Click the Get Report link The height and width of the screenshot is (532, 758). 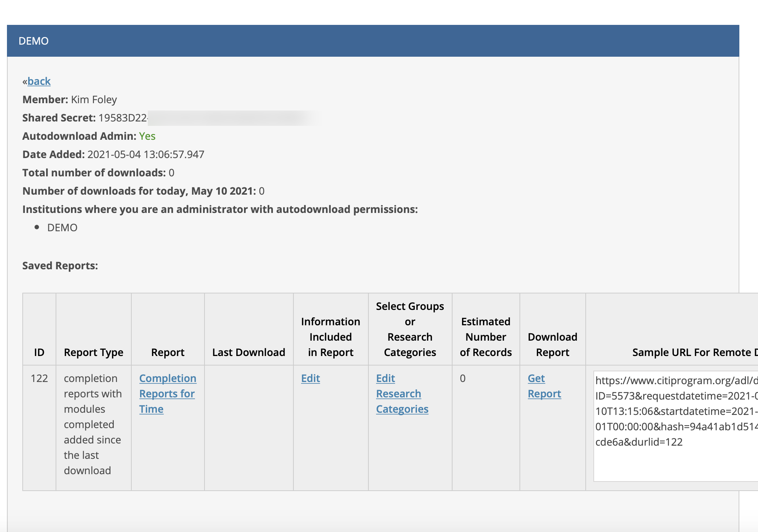coord(544,386)
